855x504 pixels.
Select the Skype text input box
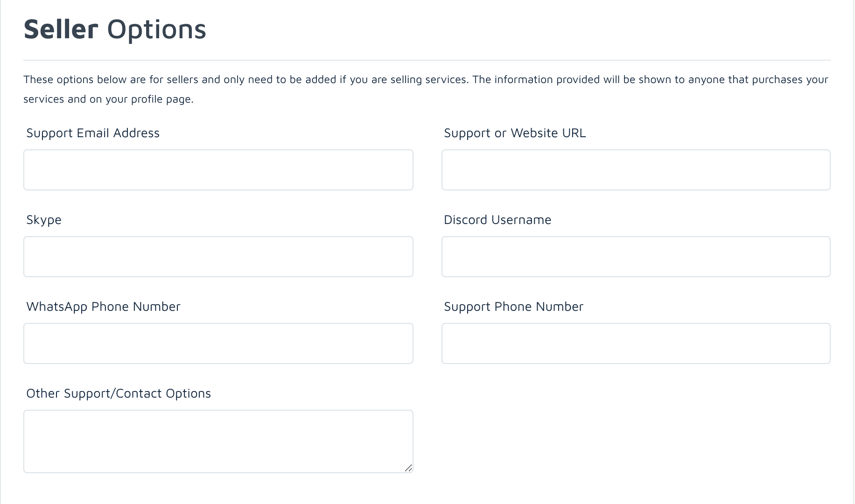tap(218, 257)
